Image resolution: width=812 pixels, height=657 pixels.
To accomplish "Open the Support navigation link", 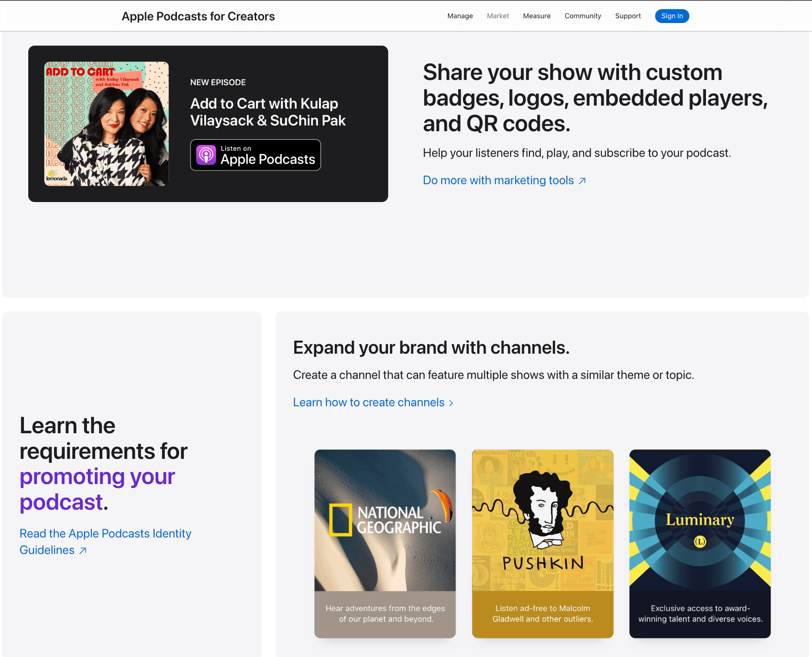I will [x=628, y=16].
